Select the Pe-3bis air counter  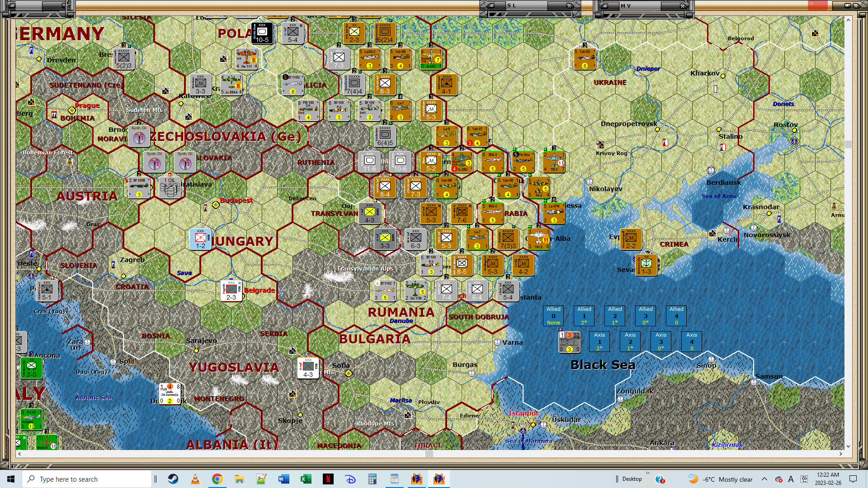(523, 162)
